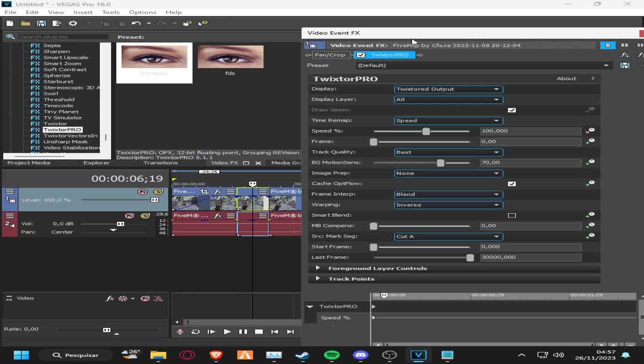Click the About button in TwixtorPRO

click(x=566, y=78)
